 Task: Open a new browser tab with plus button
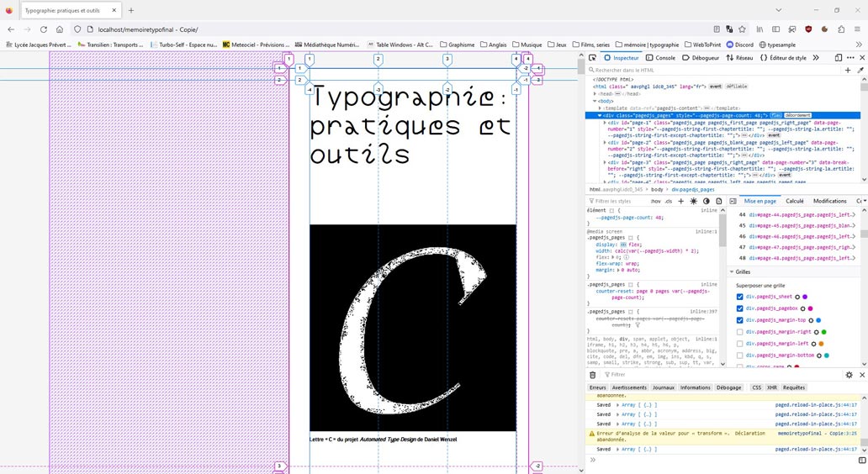(x=131, y=10)
